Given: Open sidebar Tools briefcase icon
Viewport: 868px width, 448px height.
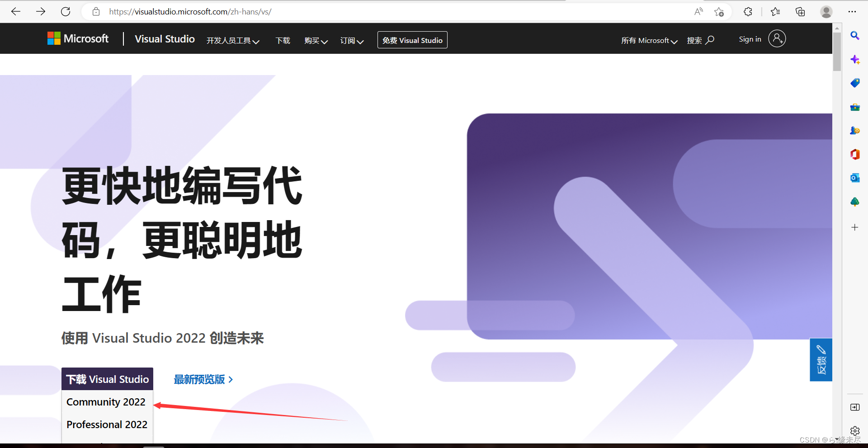Looking at the screenshot, I should (855, 107).
